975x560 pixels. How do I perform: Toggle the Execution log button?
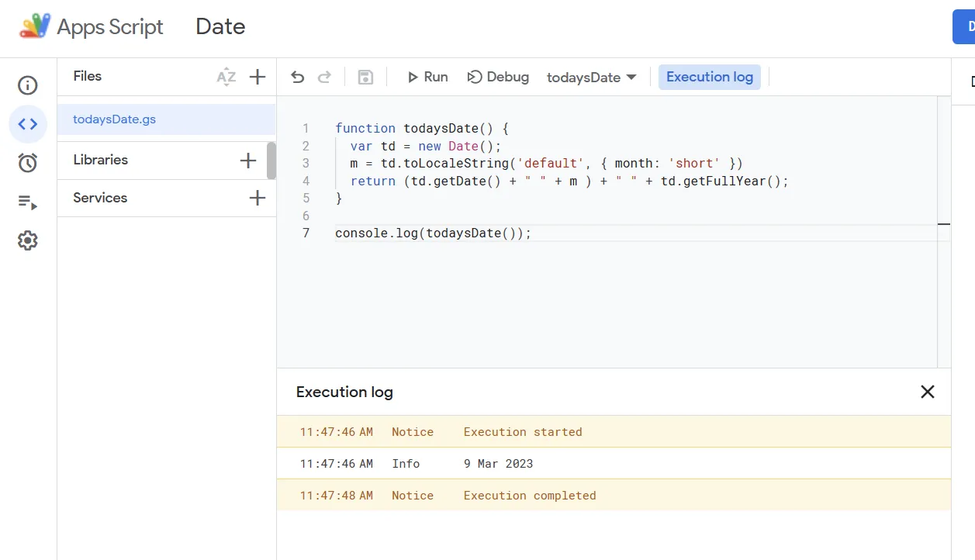coord(710,77)
